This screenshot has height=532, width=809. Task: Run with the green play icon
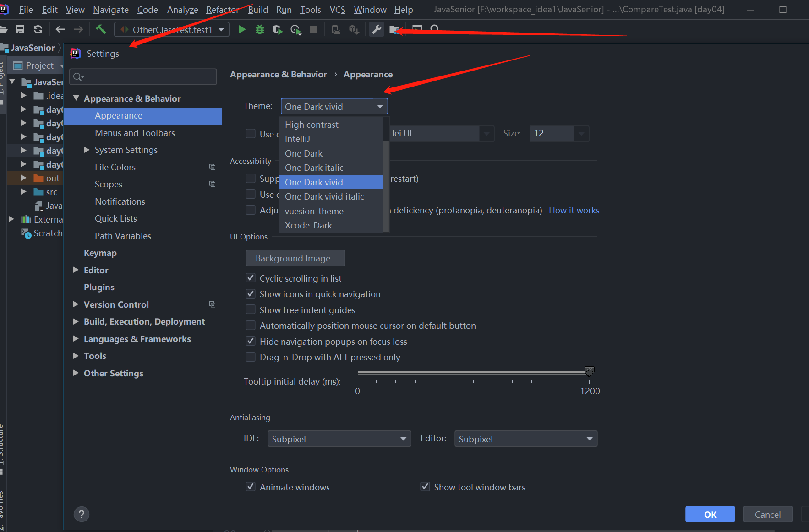tap(242, 30)
